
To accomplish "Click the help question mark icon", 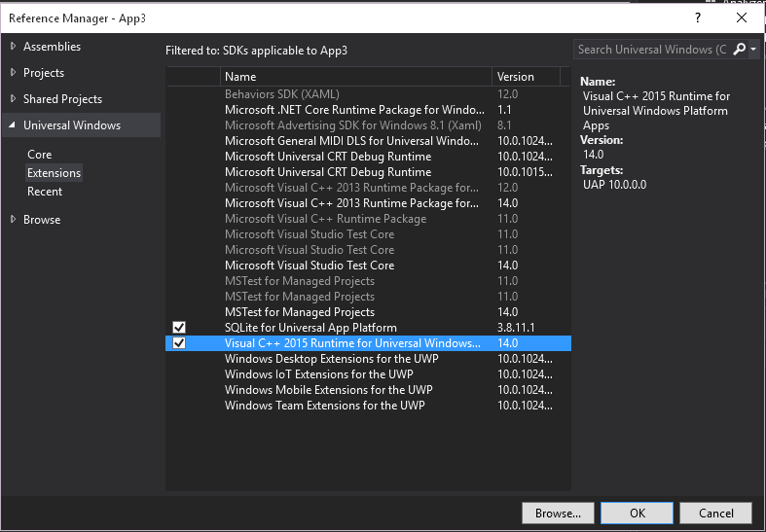I will (697, 18).
